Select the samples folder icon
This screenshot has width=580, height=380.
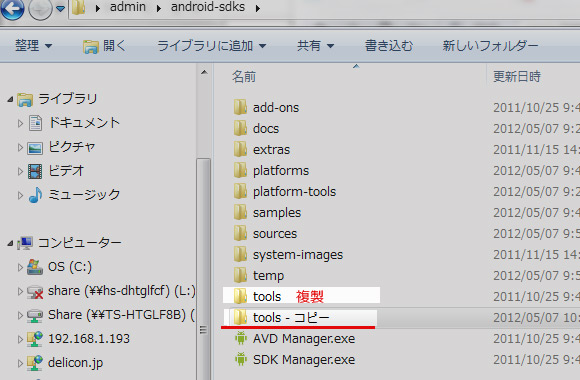coord(240,212)
